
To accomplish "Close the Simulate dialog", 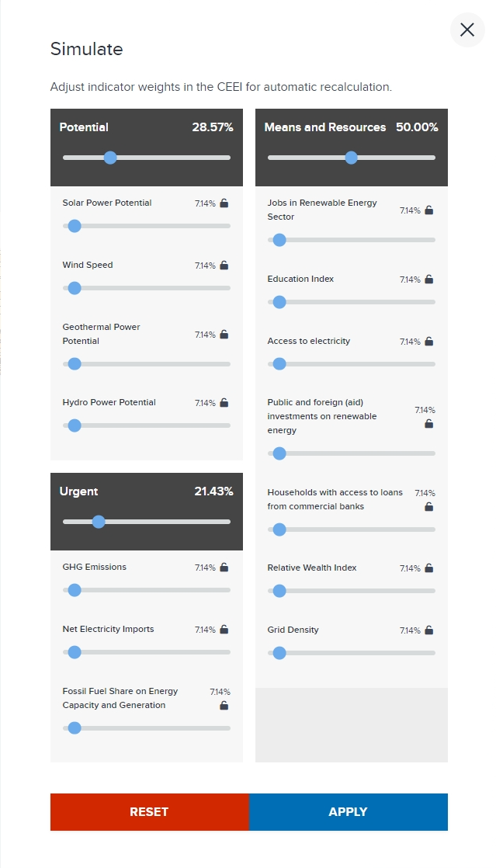I will (467, 30).
